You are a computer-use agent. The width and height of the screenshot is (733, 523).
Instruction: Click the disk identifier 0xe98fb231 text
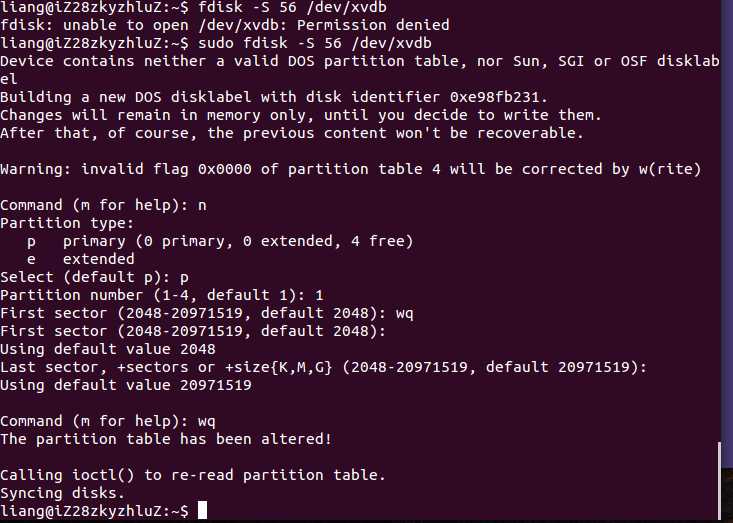tap(498, 97)
